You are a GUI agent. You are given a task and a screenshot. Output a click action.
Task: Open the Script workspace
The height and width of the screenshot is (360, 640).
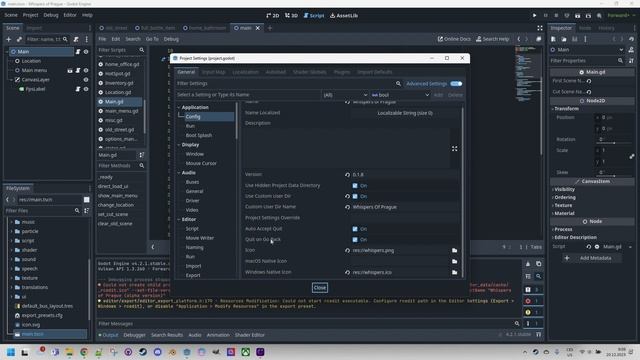tap(313, 16)
